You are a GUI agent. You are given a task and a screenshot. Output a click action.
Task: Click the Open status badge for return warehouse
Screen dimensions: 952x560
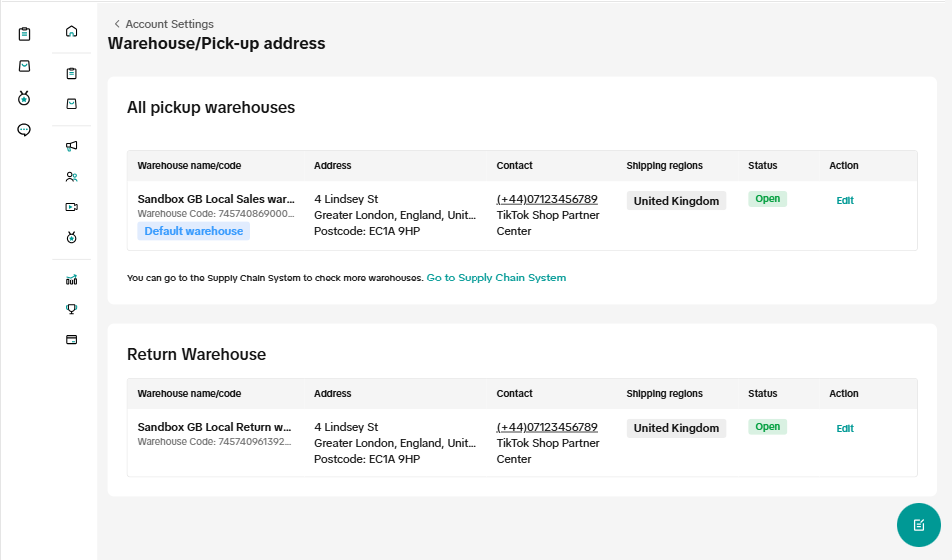click(767, 427)
